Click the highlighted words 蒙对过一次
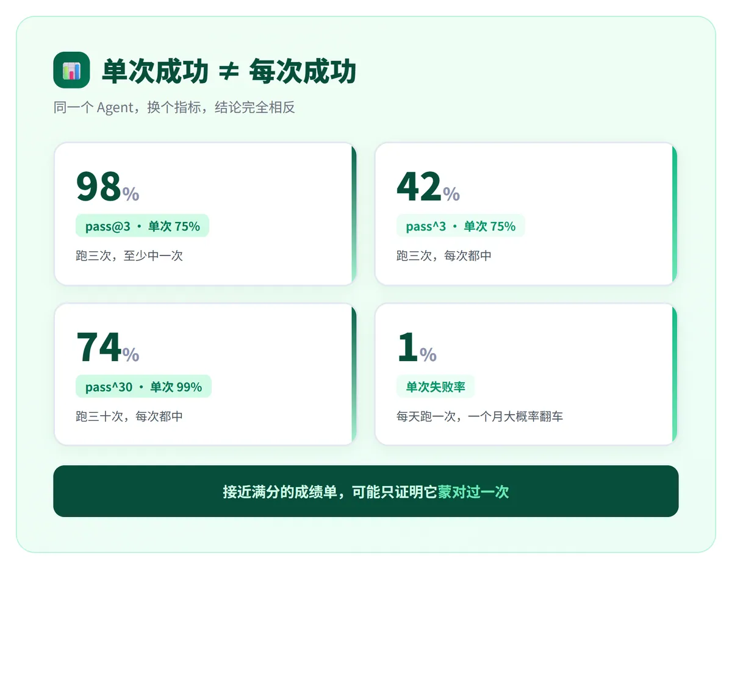732x700 pixels. pos(473,492)
